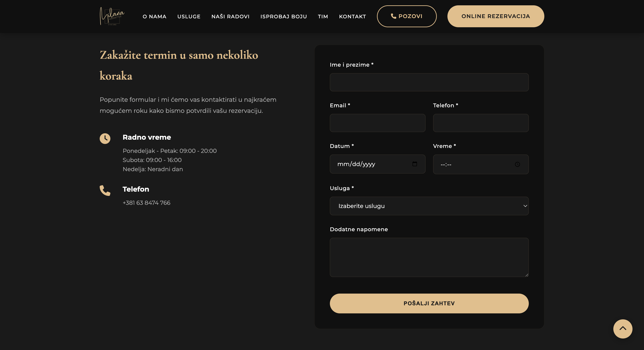Click 'Subota: 09:00 - 16:00' text
Image resolution: width=644 pixels, height=350 pixels.
point(152,160)
